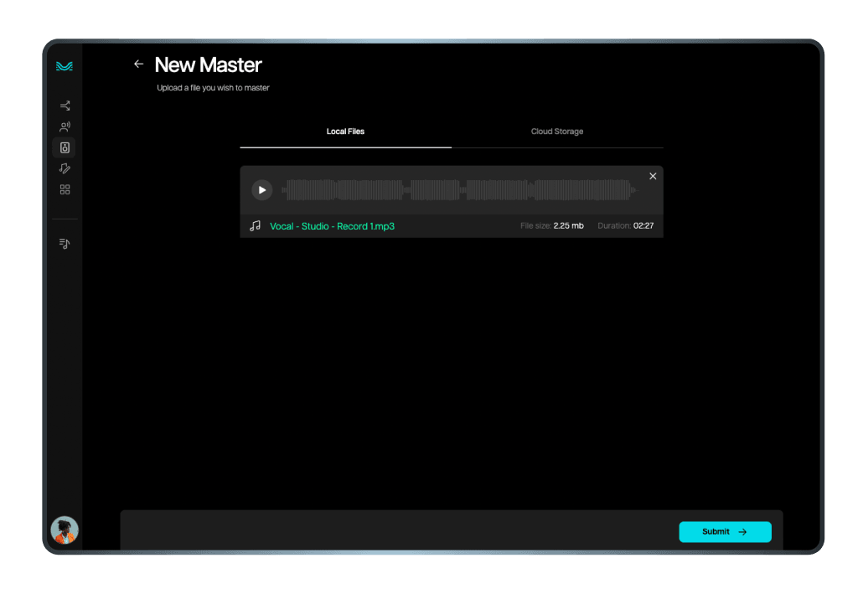Image resolution: width=868 pixels, height=594 pixels.
Task: Click the Duration 02:27 label
Action: (x=625, y=226)
